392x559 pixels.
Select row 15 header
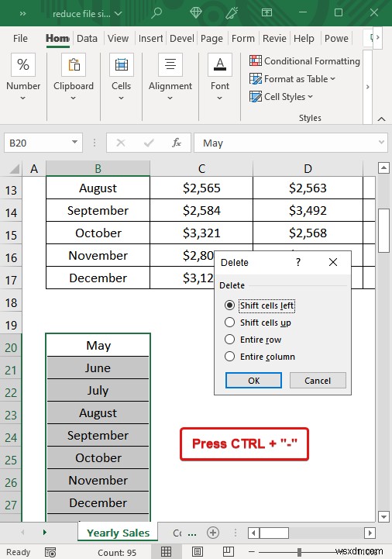point(11,235)
